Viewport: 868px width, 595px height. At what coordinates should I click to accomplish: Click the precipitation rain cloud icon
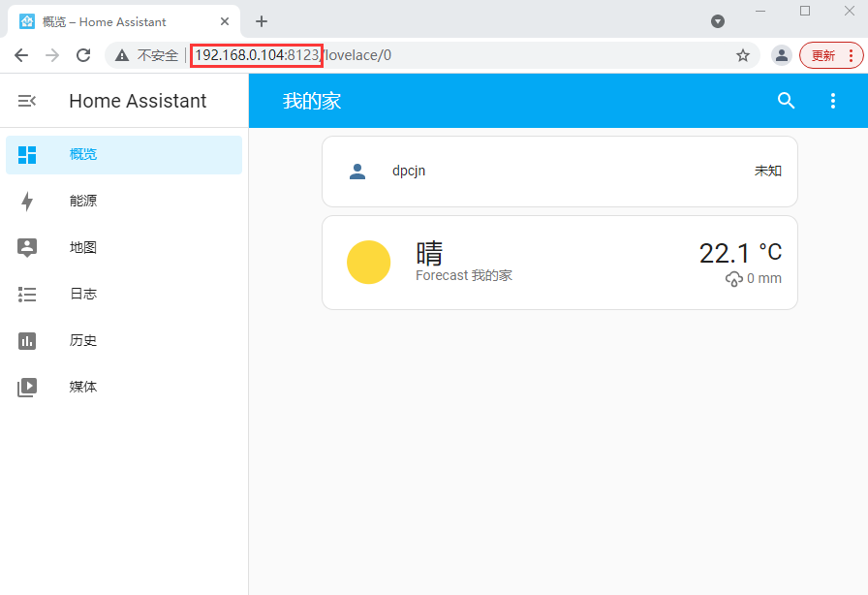click(x=734, y=279)
